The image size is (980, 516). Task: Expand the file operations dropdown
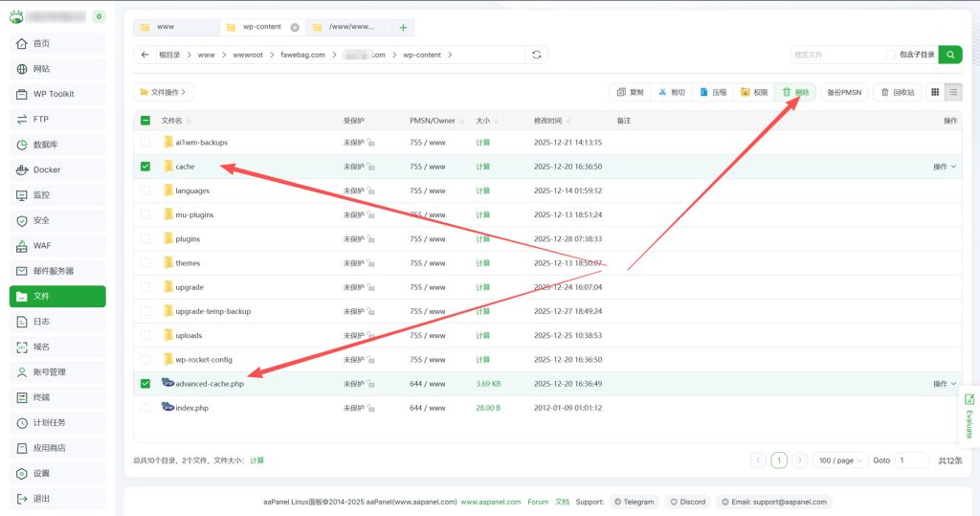click(164, 92)
